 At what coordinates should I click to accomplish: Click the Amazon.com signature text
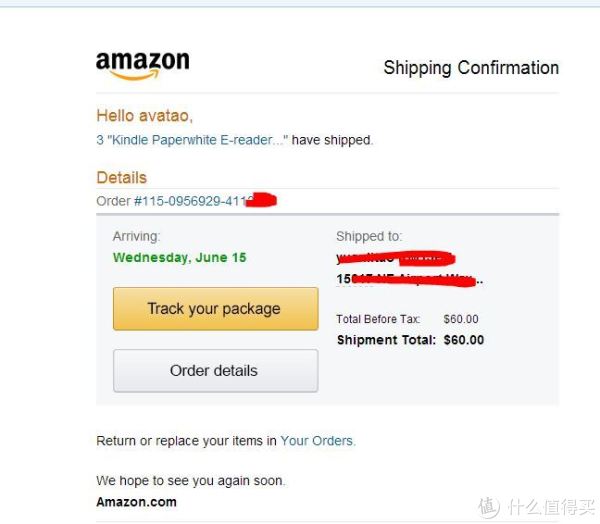(137, 502)
